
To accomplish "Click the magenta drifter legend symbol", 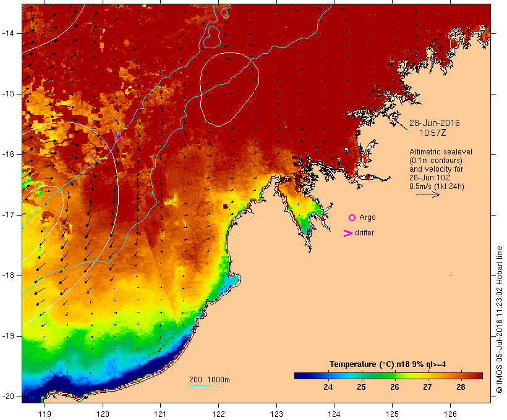I will pyautogui.click(x=347, y=233).
